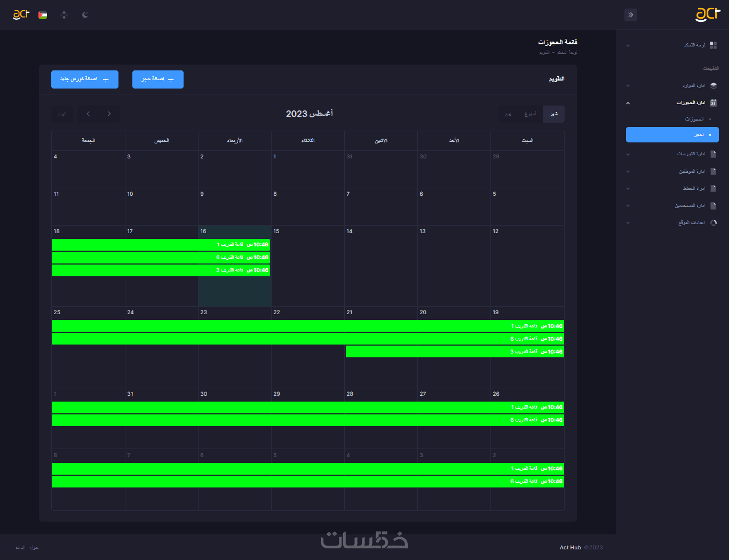
Task: Click the الجمعة column header
Action: pos(88,141)
